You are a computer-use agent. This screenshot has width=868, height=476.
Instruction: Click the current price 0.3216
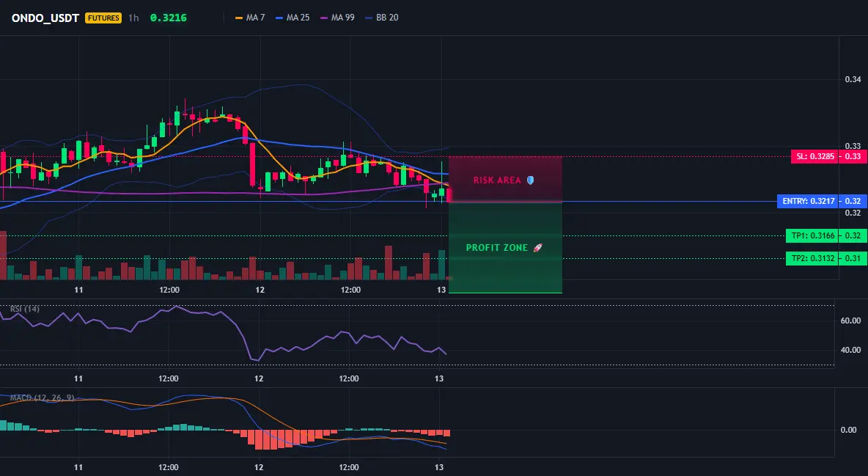click(169, 18)
